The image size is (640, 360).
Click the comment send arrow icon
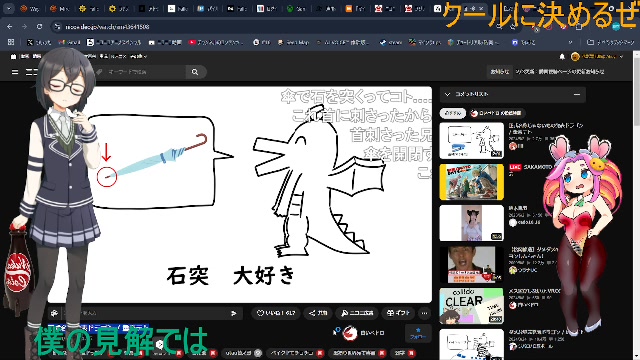pos(233,313)
